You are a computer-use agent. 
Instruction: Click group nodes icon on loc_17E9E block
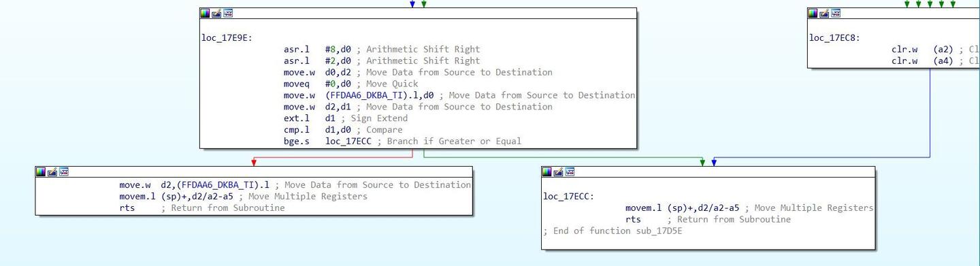tap(228, 13)
